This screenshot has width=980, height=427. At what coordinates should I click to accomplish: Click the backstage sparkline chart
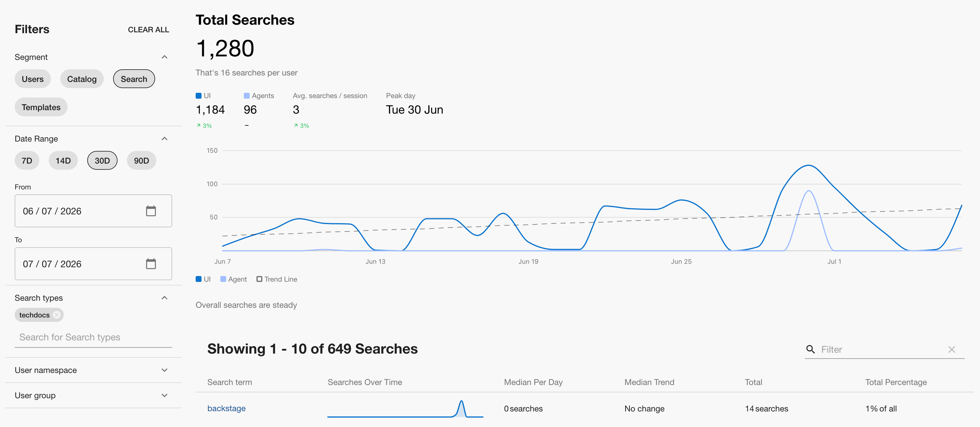click(405, 408)
